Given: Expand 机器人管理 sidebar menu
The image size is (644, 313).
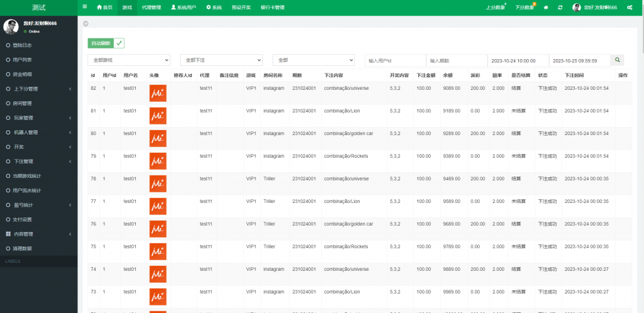Looking at the screenshot, I should tap(38, 133).
